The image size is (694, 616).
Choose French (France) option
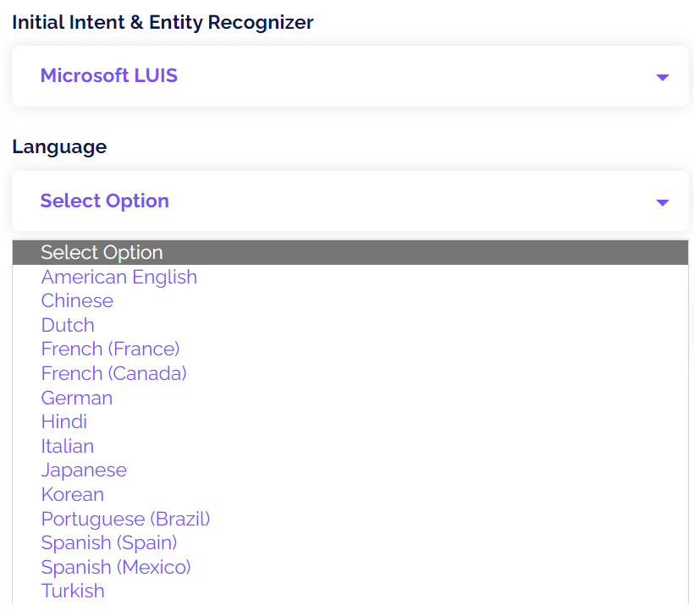[110, 349]
